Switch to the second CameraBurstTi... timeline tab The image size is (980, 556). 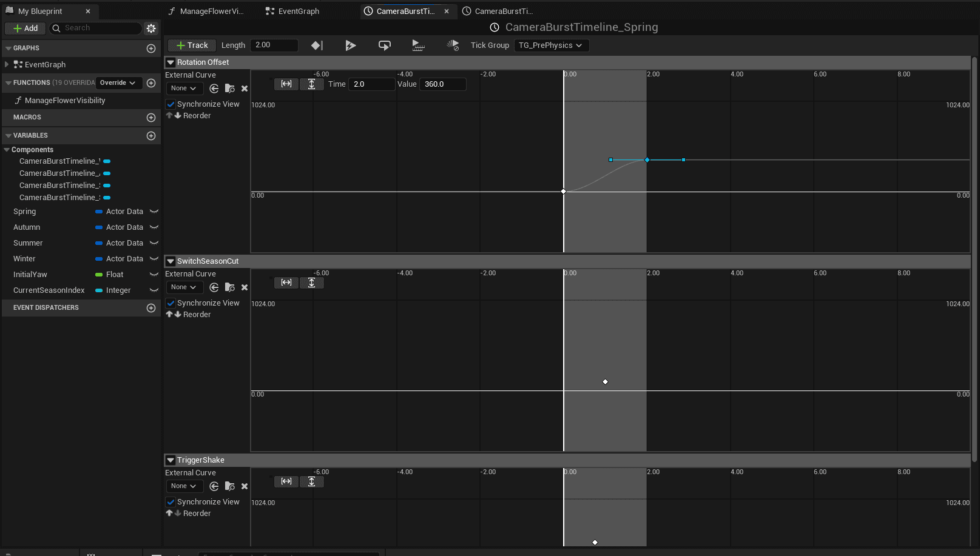[x=499, y=12]
